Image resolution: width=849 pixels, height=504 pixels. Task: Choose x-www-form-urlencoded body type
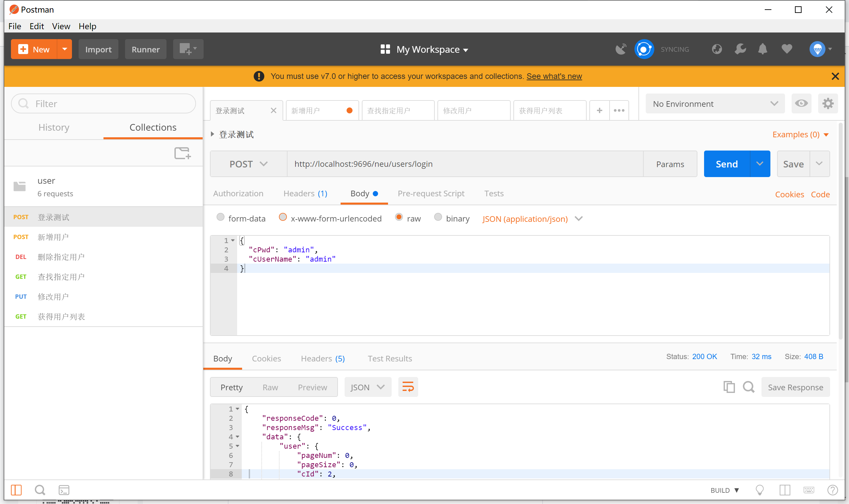(x=283, y=217)
